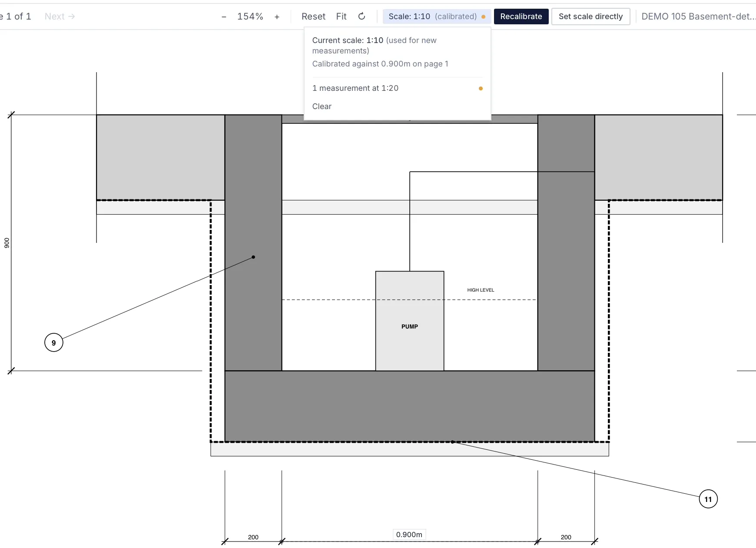The width and height of the screenshot is (756, 548).
Task: Click Clear in the scale popup
Action: click(322, 106)
